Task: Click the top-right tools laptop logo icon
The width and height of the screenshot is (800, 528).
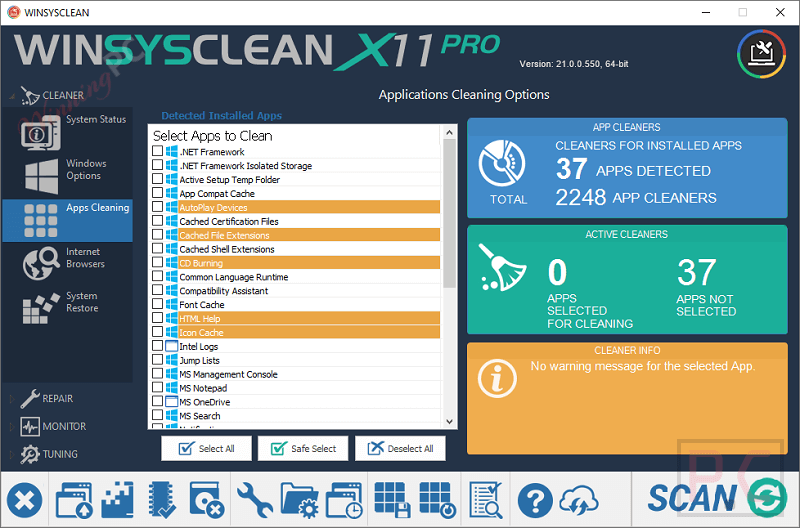Action: pyautogui.click(x=761, y=54)
